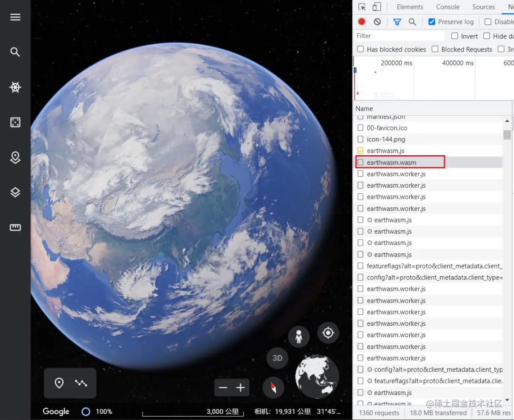514x420 pixels.
Task: Check the Invert filter checkbox
Action: tap(455, 36)
